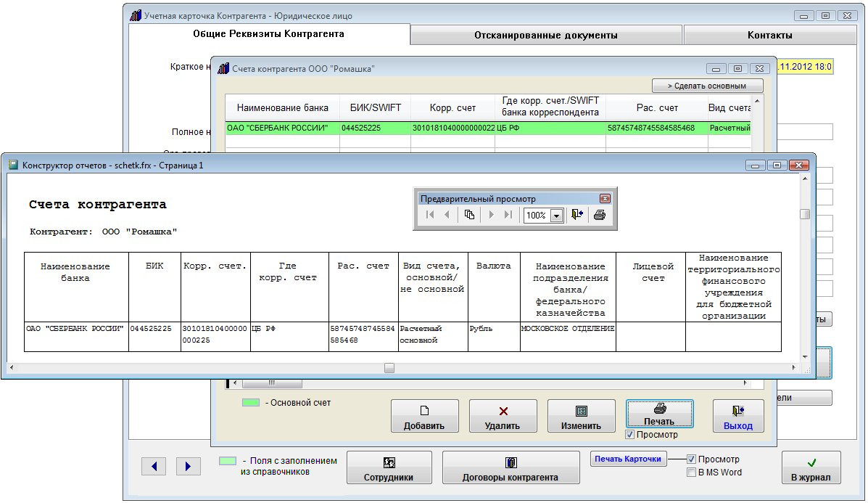The width and height of the screenshot is (868, 503).
Task: Click the Изменить button to edit the account
Action: (x=581, y=417)
